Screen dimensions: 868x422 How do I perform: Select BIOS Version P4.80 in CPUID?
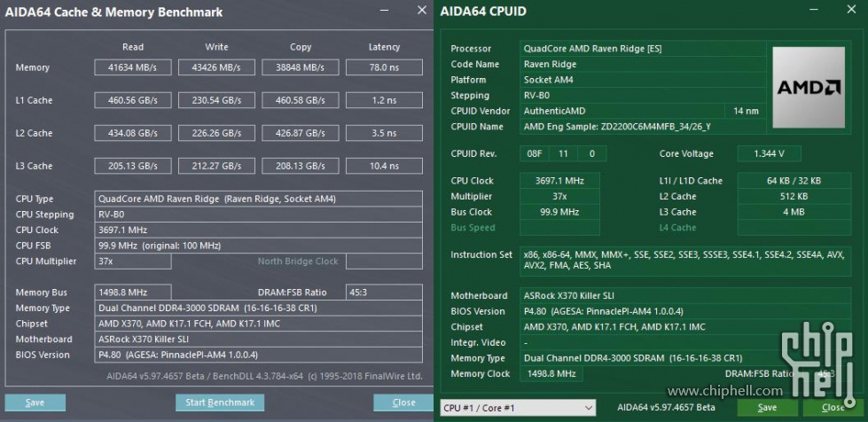tap(685, 311)
